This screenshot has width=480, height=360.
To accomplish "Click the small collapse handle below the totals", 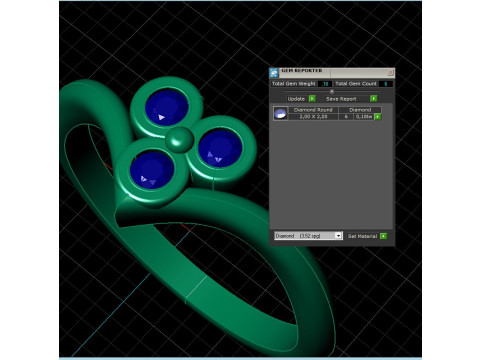I will 332,91.
